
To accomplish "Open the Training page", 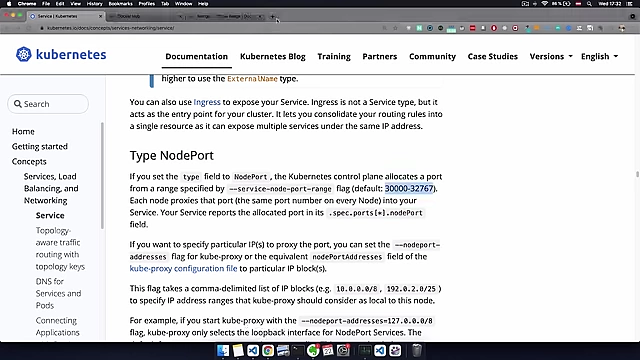I will (x=334, y=56).
